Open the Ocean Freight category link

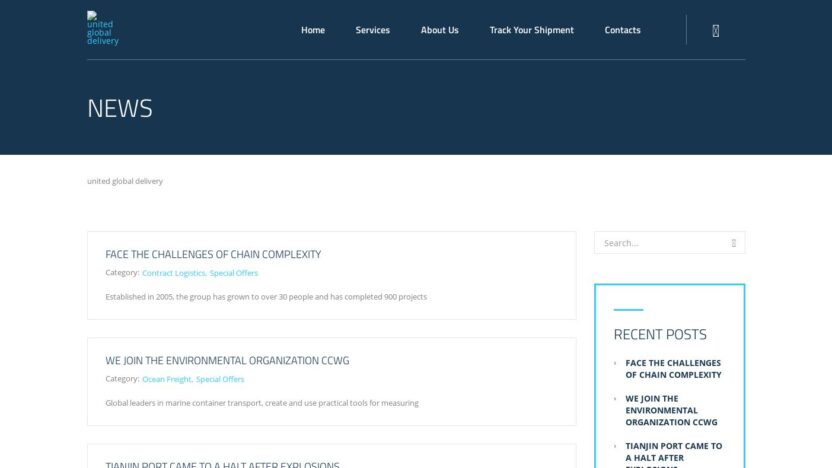pos(167,379)
